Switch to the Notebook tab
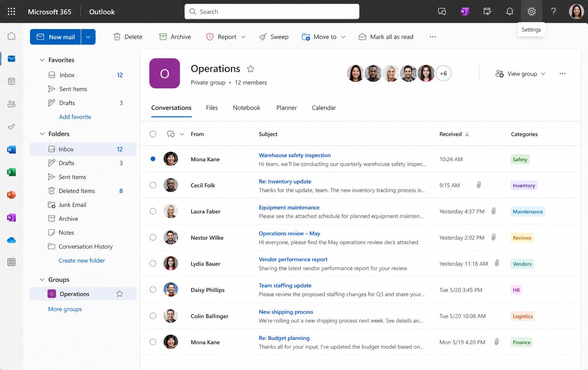The width and height of the screenshot is (588, 370). [x=247, y=108]
